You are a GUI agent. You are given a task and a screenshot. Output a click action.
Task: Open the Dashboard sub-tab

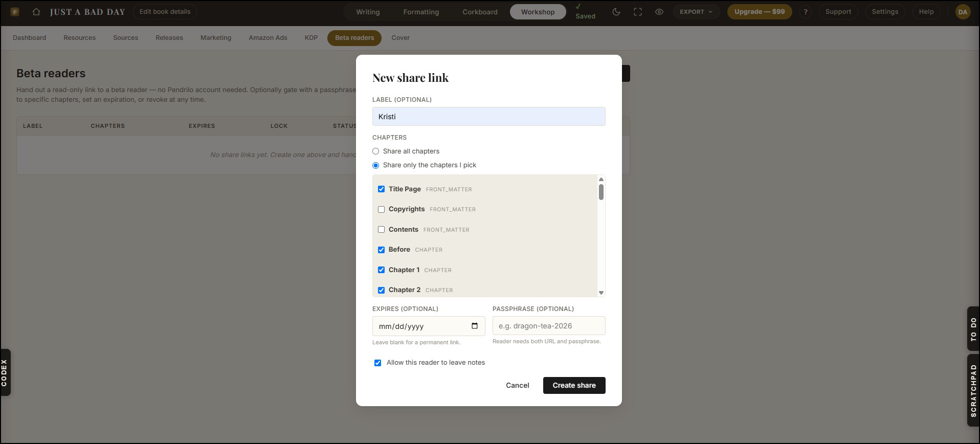tap(29, 38)
